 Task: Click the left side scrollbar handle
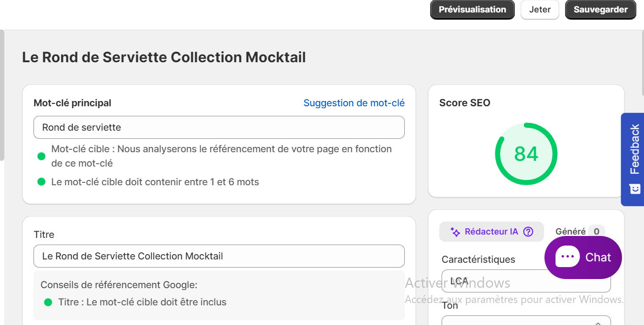coord(2,95)
